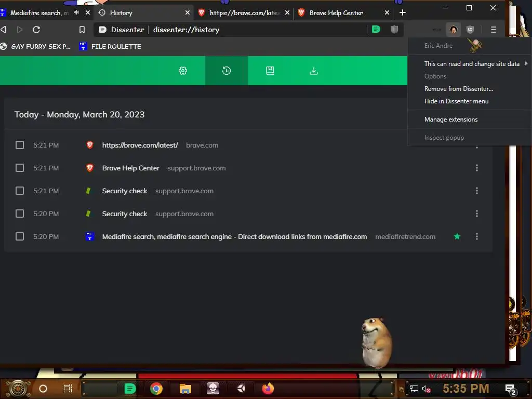The height and width of the screenshot is (399, 532).
Task: Open the FILE ROULETTE bookmark
Action: 111,46
